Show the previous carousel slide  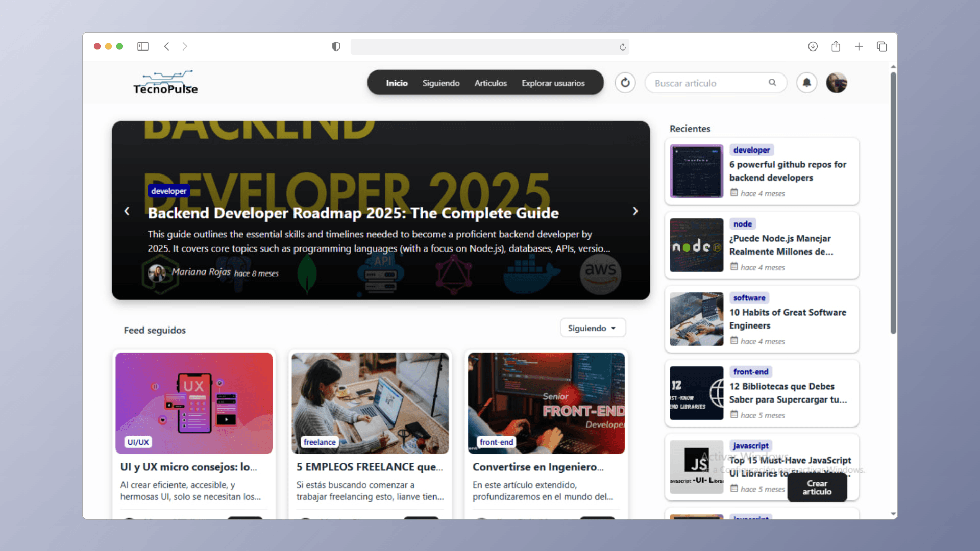coord(127,211)
